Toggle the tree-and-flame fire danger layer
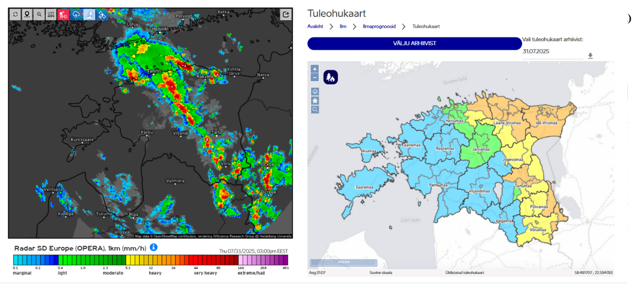644x284 pixels. 330,77
